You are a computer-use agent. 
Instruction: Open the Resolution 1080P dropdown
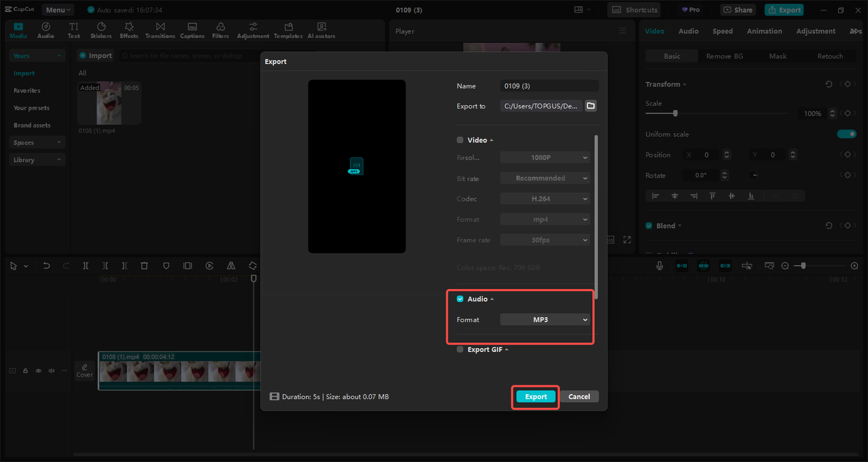pyautogui.click(x=545, y=157)
